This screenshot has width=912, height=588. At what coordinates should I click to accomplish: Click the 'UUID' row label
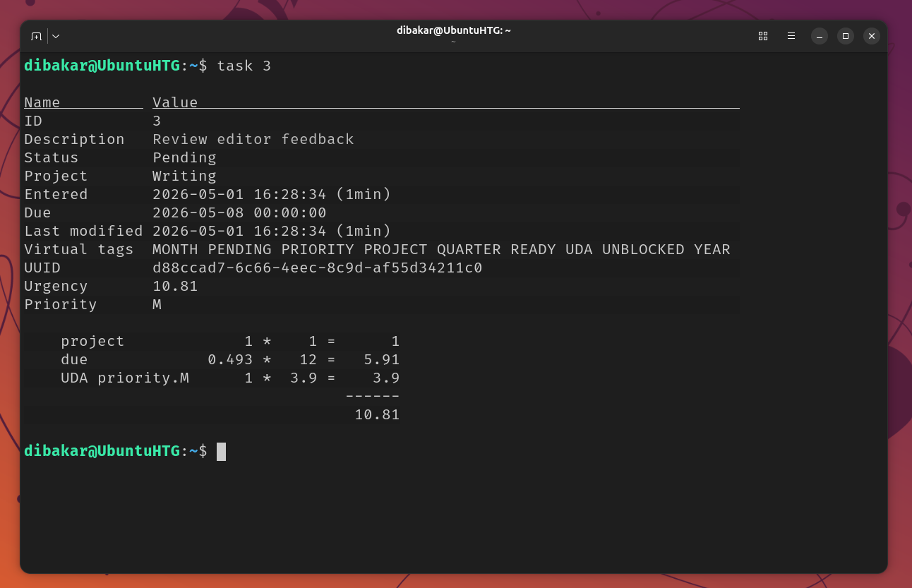(x=42, y=268)
